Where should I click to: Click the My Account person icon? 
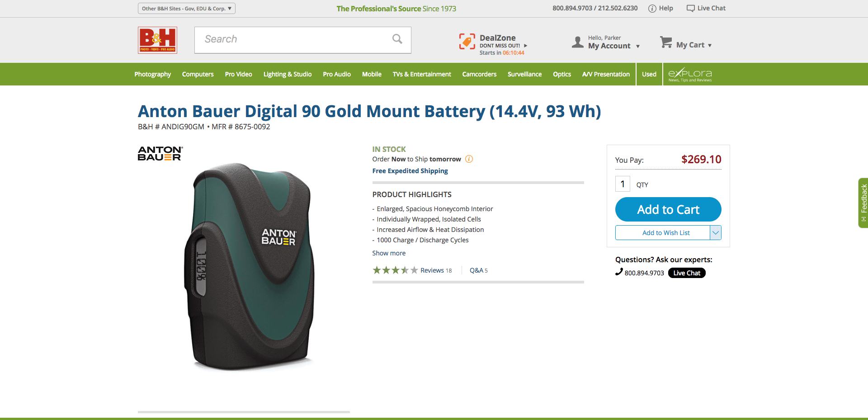(578, 42)
